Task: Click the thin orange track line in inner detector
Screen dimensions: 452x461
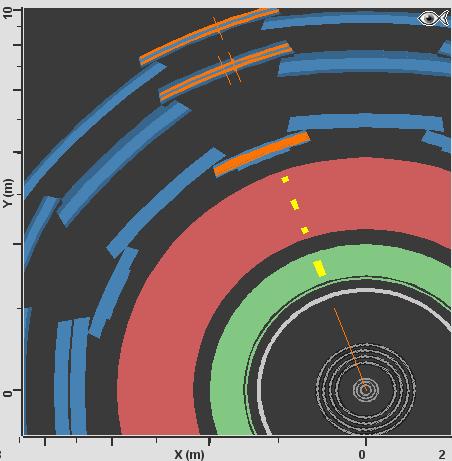Action: pos(350,349)
